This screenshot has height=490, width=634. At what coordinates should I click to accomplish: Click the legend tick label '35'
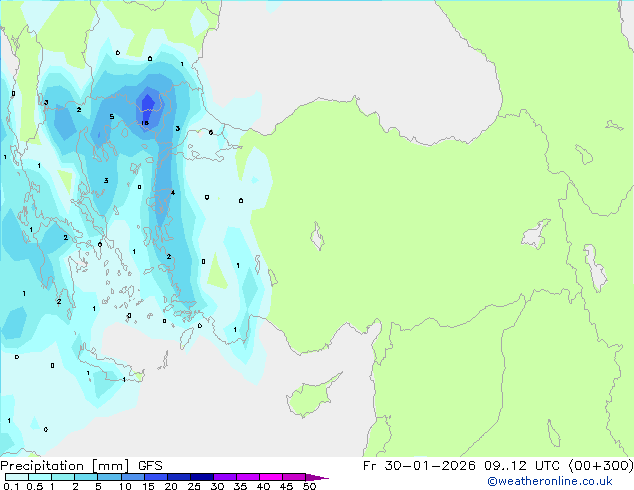click(240, 486)
